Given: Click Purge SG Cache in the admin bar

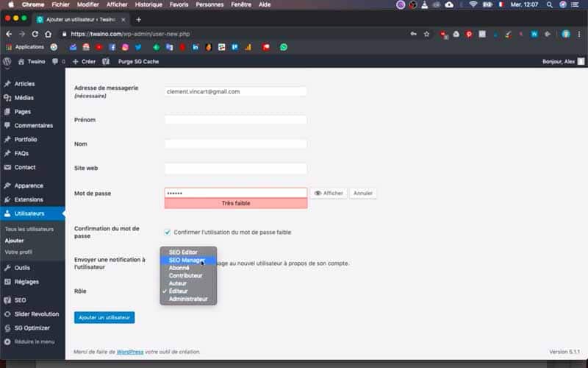Looking at the screenshot, I should pos(138,61).
